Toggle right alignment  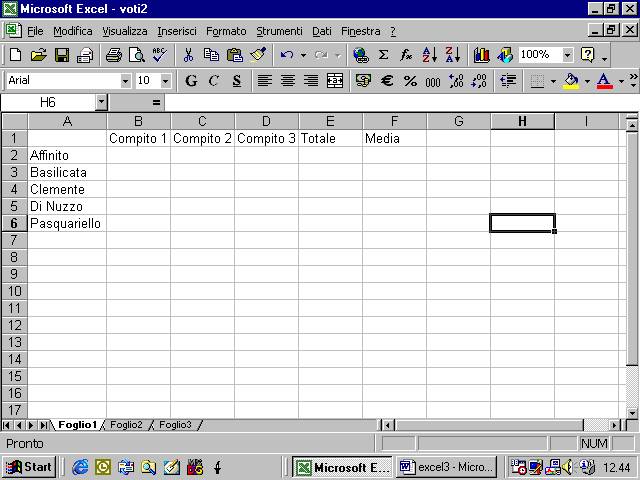click(x=311, y=80)
